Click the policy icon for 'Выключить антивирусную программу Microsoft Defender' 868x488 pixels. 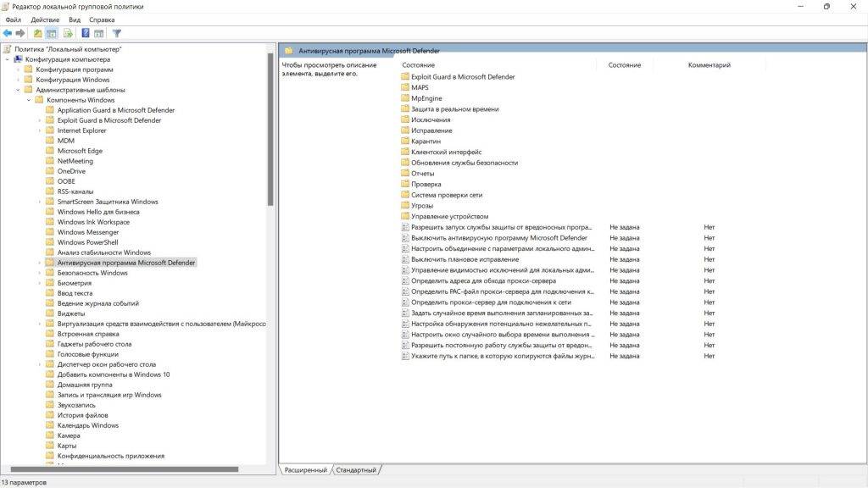coord(404,238)
